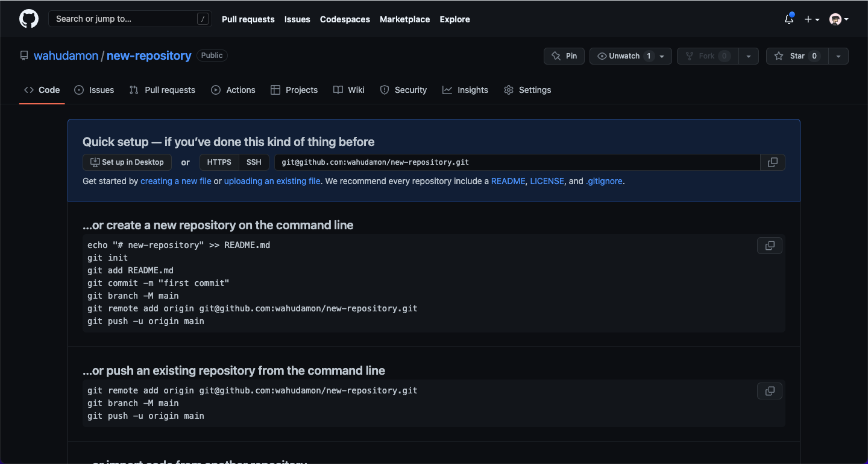This screenshot has height=464, width=868.
Task: Click the disabled Fork button
Action: point(708,56)
